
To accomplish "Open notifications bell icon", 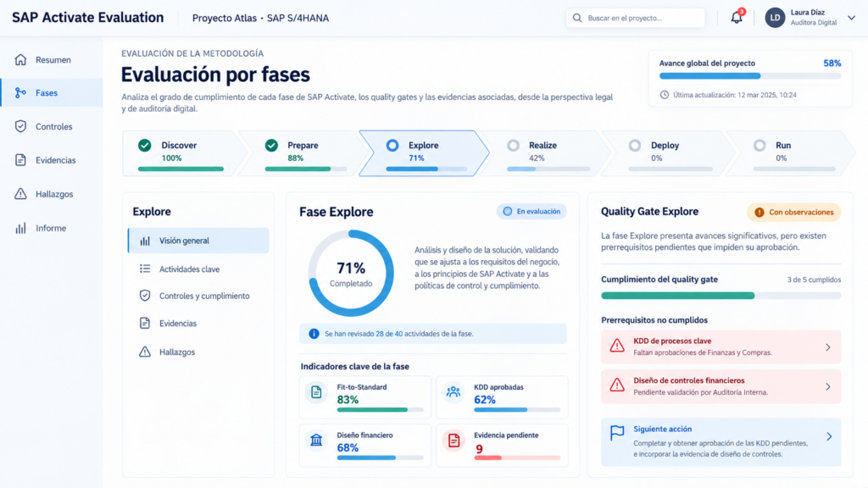I will (x=737, y=18).
